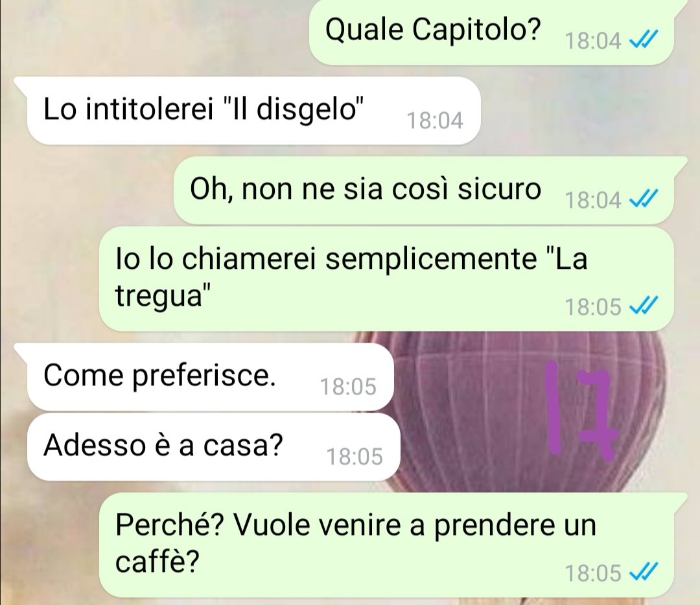Tap the blue ticks on "La tregua" message
Image resolution: width=700 pixels, height=605 pixels.
click(644, 306)
